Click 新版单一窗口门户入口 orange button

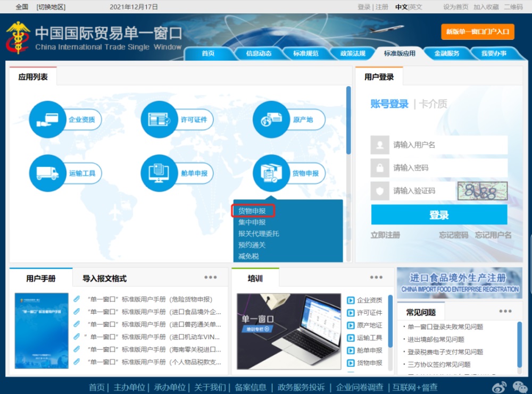tap(478, 32)
